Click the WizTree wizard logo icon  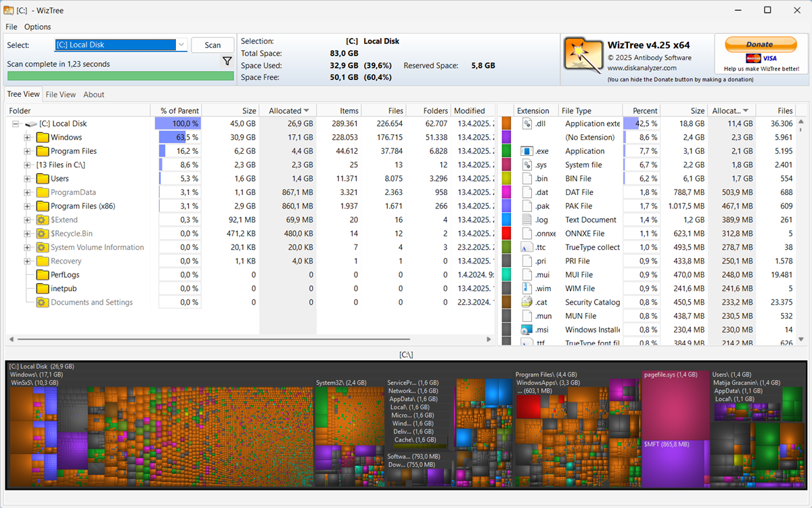[583, 55]
